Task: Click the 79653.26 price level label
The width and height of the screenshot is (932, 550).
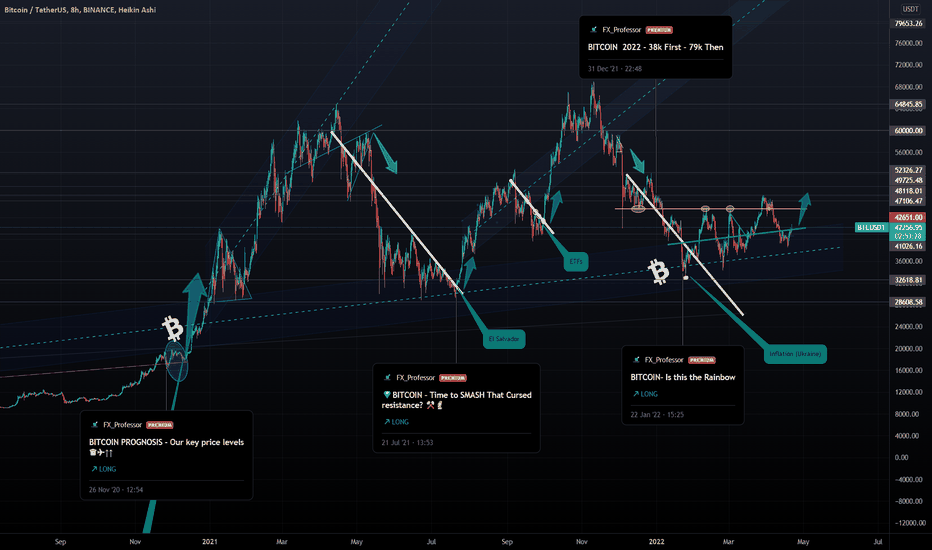Action: [x=908, y=24]
